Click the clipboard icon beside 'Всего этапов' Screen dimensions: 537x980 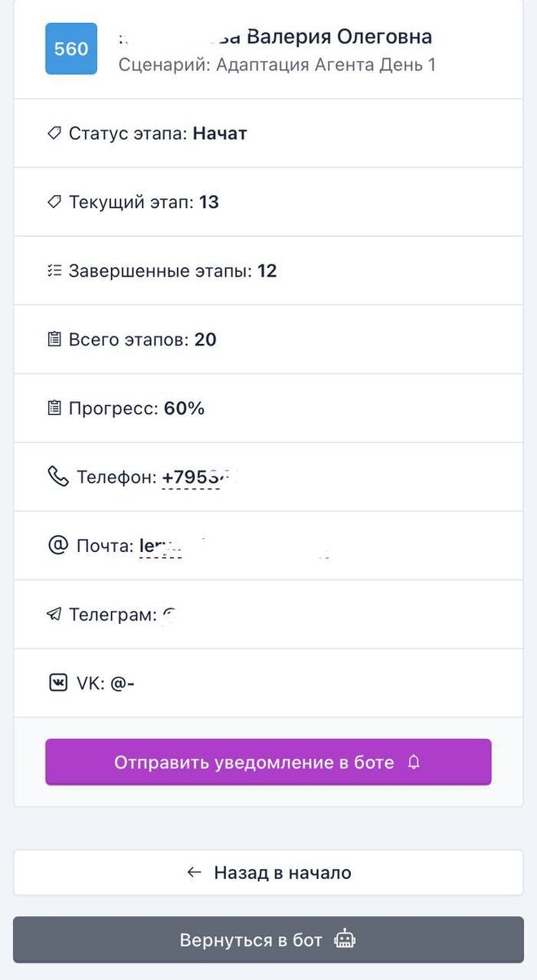click(54, 339)
